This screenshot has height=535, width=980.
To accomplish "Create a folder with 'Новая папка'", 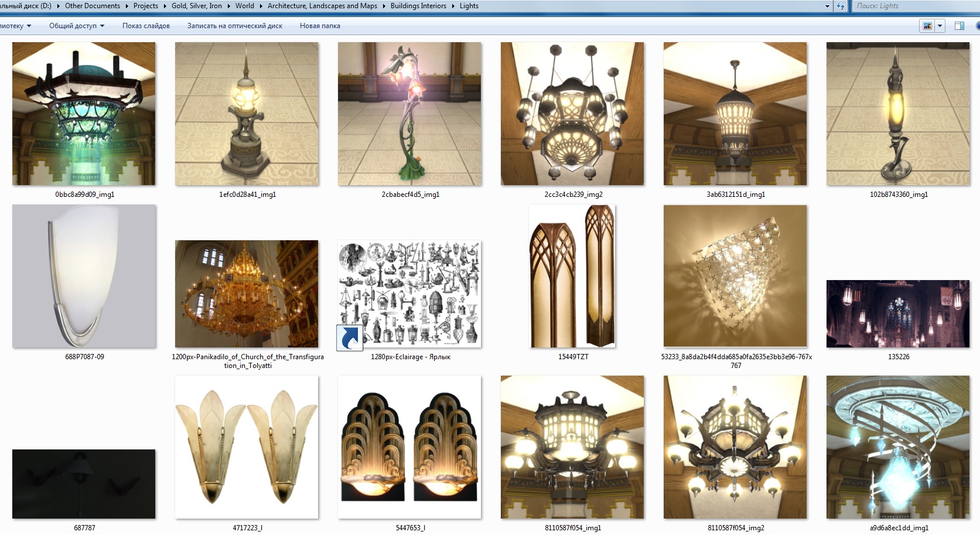I will [320, 26].
